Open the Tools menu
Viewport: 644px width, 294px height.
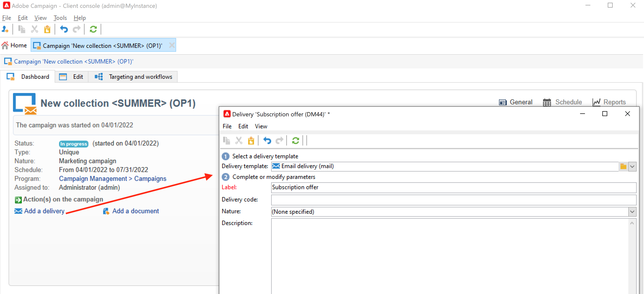[x=60, y=18]
